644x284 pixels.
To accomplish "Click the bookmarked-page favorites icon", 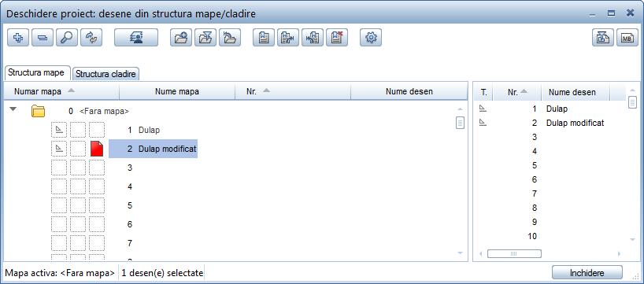I will pyautogui.click(x=264, y=38).
